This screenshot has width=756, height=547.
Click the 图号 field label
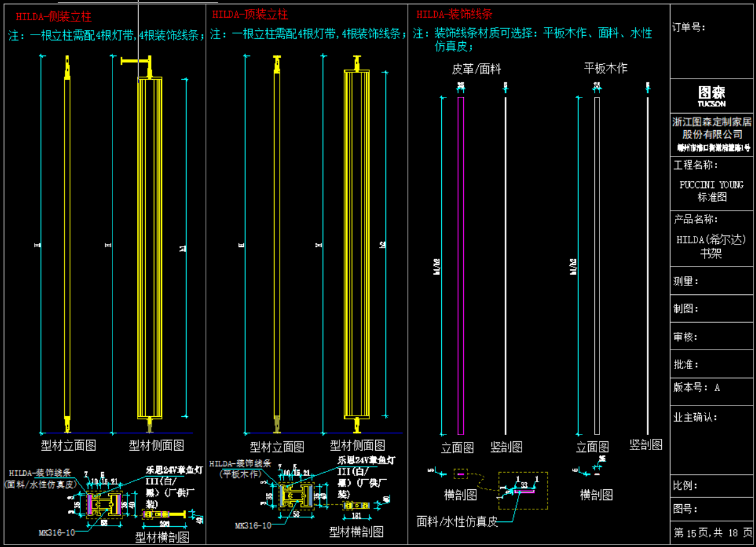tap(686, 509)
